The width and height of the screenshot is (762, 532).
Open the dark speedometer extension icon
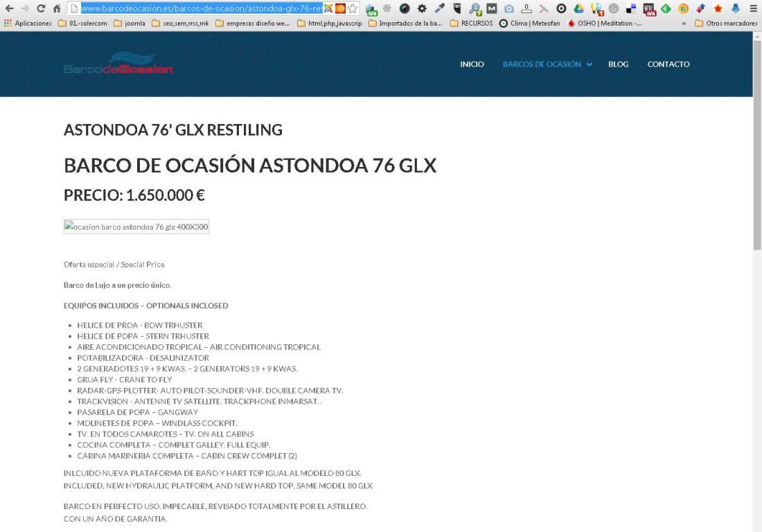pos(405,8)
